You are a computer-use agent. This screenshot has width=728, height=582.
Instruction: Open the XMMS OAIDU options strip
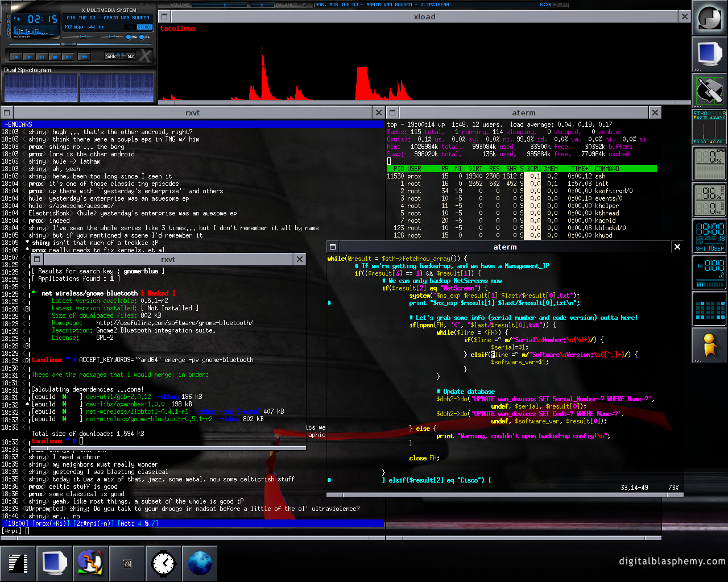coord(9,25)
